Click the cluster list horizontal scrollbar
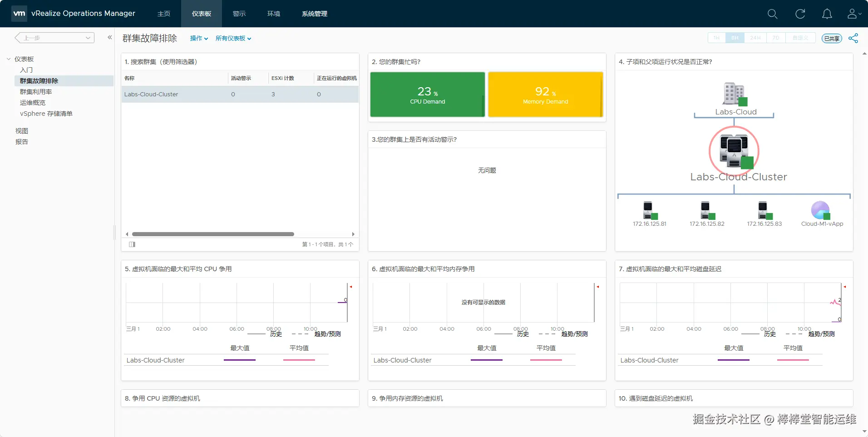Viewport: 868px width, 437px height. coord(213,234)
